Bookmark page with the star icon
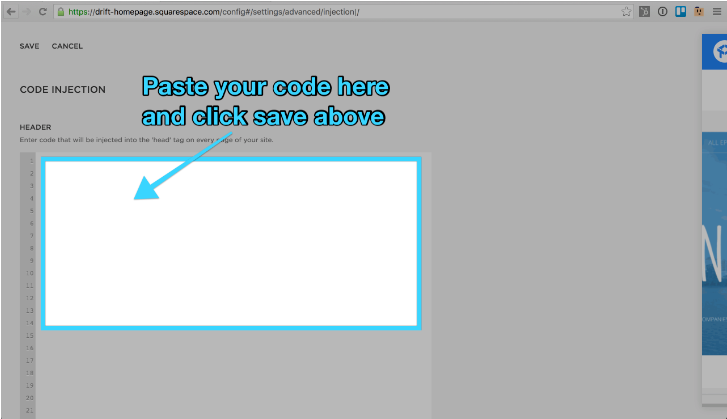This screenshot has width=727, height=419. pyautogui.click(x=626, y=12)
